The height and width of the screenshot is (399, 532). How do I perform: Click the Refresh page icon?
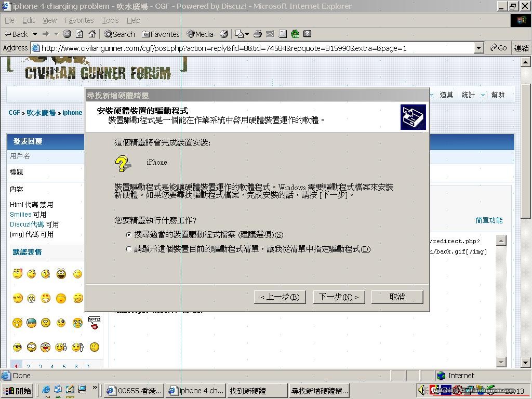(79, 34)
